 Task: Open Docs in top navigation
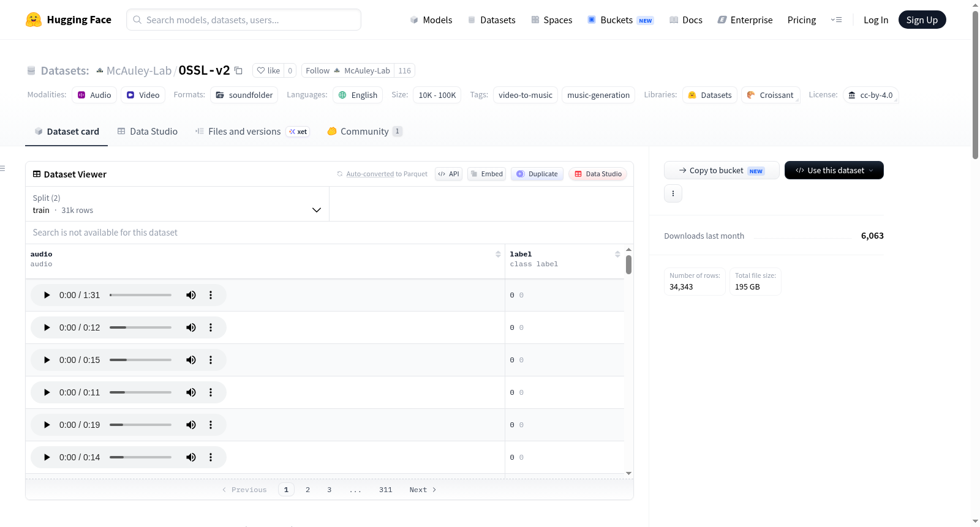pos(685,20)
